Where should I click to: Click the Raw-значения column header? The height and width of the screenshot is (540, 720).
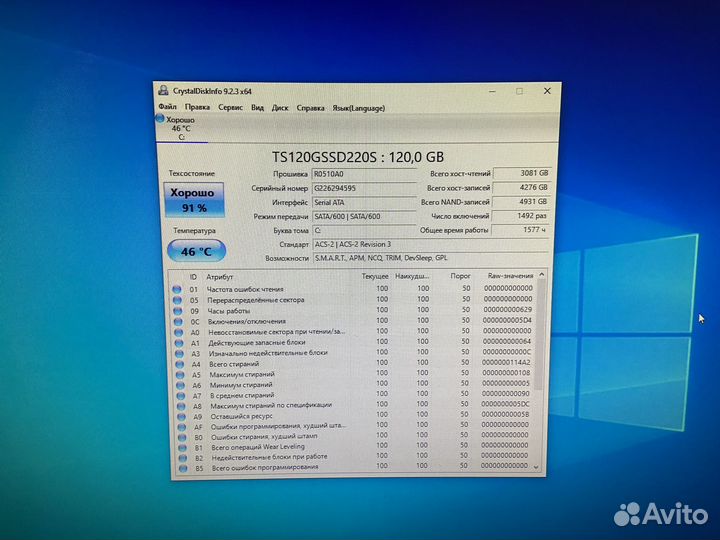coord(510,276)
